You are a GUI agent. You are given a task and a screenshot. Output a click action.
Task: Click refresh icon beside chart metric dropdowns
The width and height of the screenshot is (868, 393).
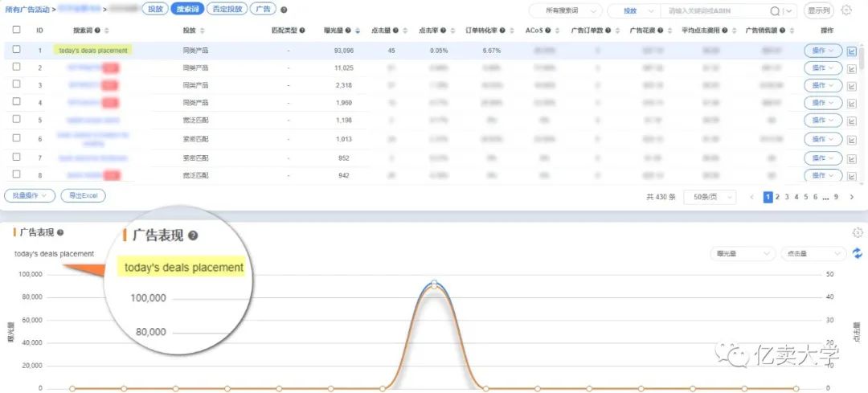(858, 253)
